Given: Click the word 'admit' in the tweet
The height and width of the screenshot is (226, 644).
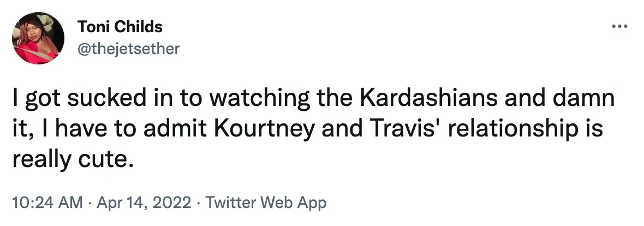Looking at the screenshot, I should 171,131.
